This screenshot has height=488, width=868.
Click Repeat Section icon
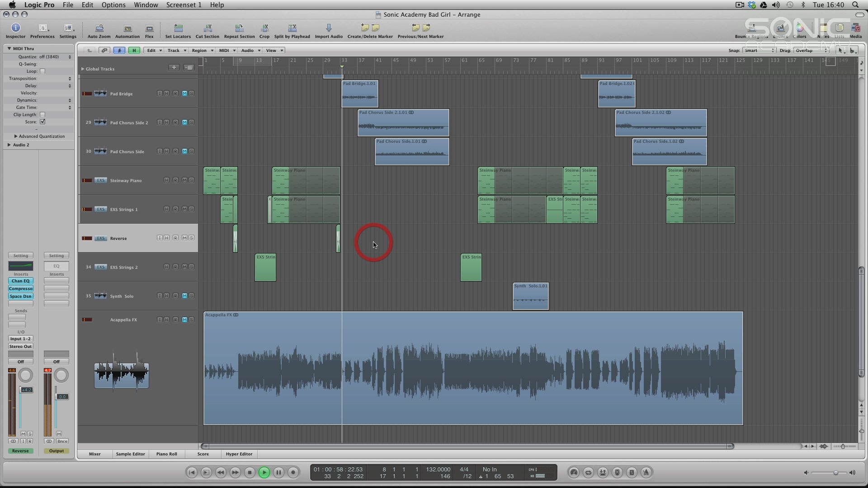point(240,31)
